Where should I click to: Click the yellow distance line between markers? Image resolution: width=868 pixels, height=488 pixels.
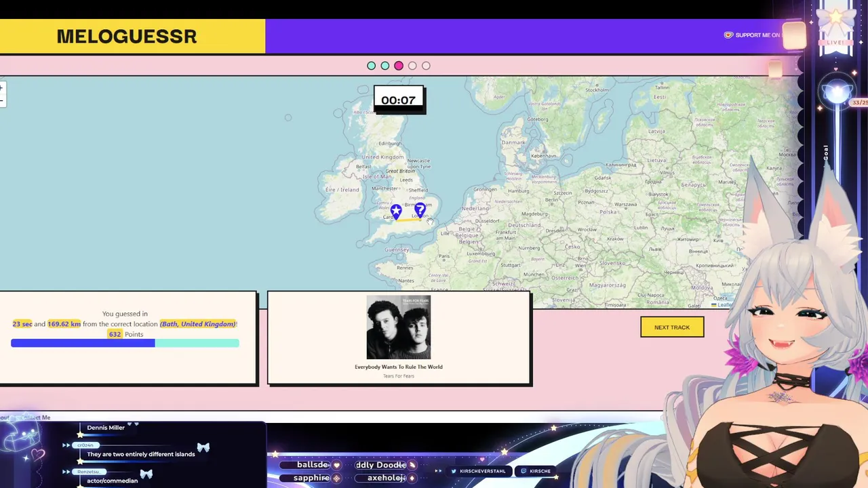tap(408, 219)
